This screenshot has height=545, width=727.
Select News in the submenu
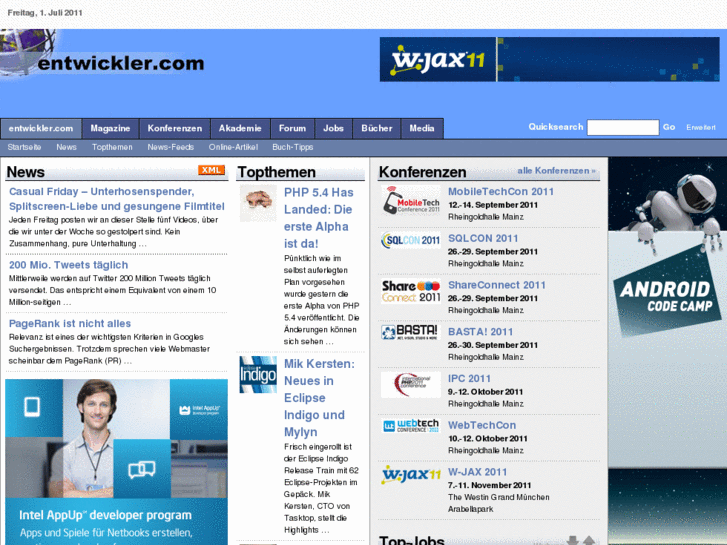click(x=66, y=147)
